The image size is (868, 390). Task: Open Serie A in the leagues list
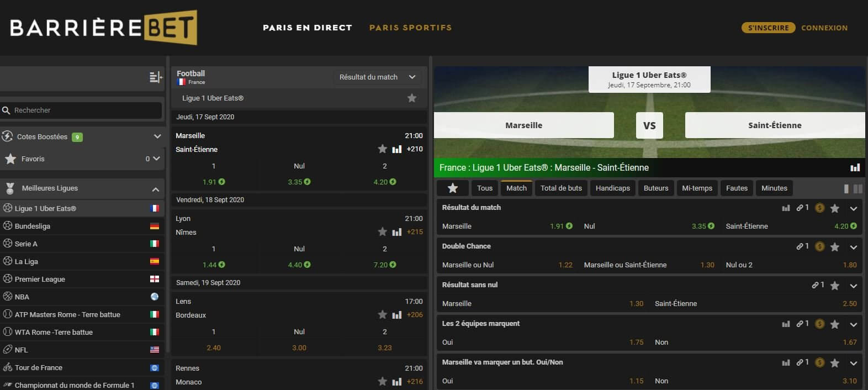tap(82, 244)
